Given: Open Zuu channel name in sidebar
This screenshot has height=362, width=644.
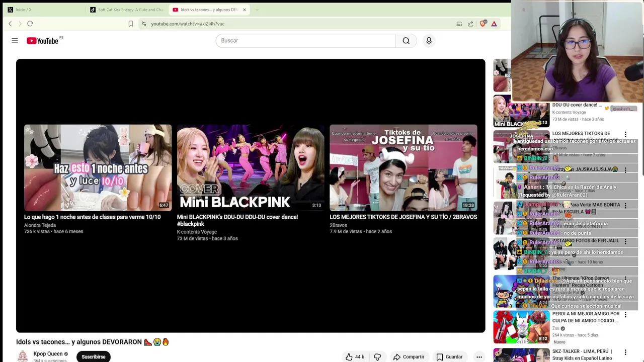Looking at the screenshot, I should [x=556, y=328].
